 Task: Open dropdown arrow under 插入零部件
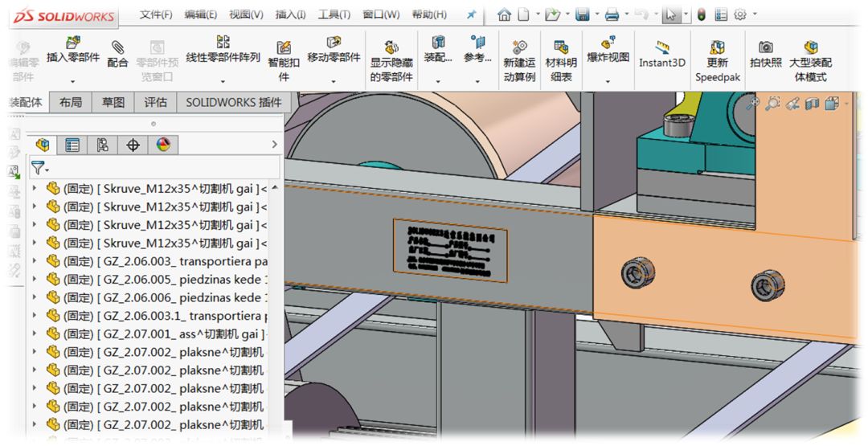pos(72,82)
